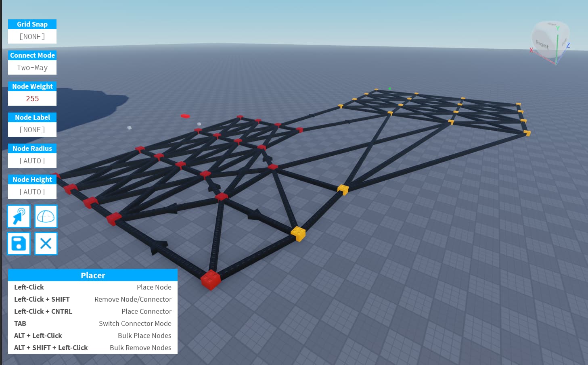The width and height of the screenshot is (588, 365).
Task: Click the Placer panel title bar
Action: tap(93, 275)
